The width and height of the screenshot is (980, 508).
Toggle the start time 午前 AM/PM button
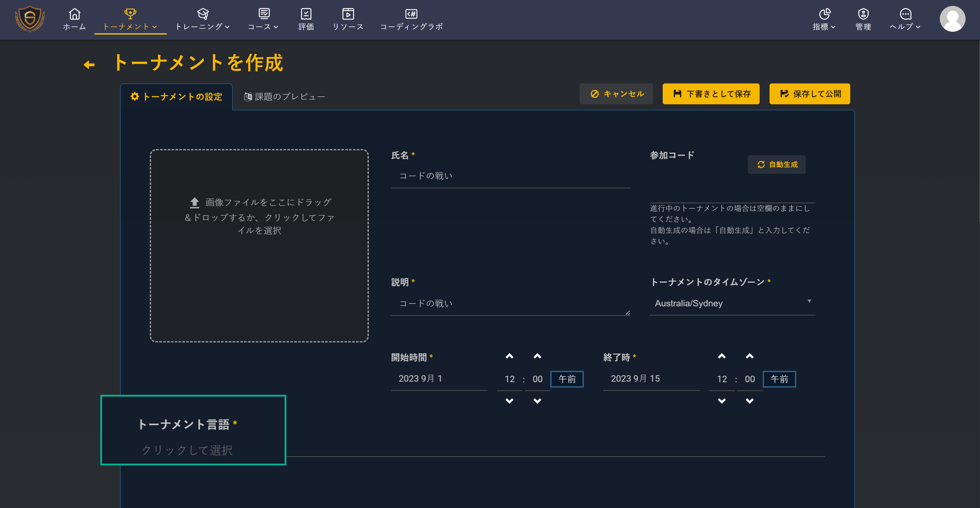(567, 379)
